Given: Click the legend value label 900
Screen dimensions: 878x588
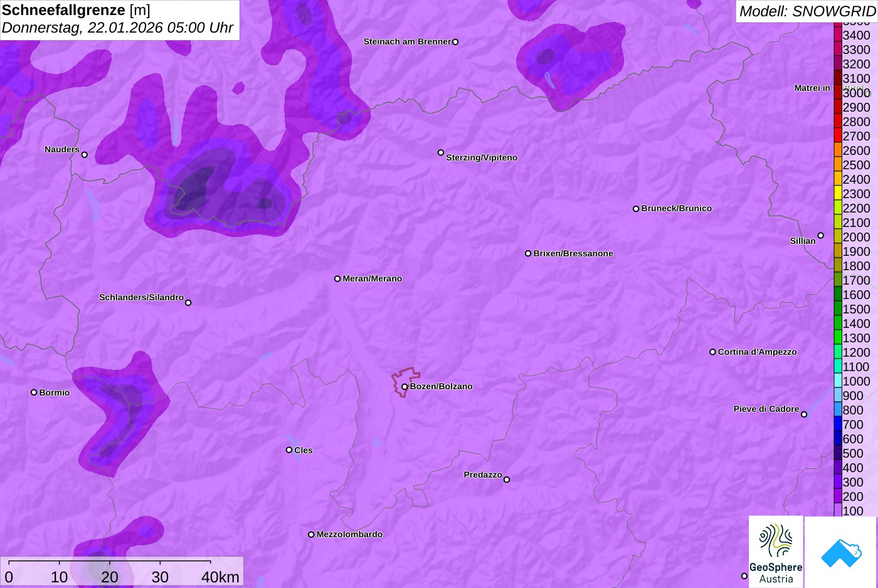Looking at the screenshot, I should [x=853, y=396].
